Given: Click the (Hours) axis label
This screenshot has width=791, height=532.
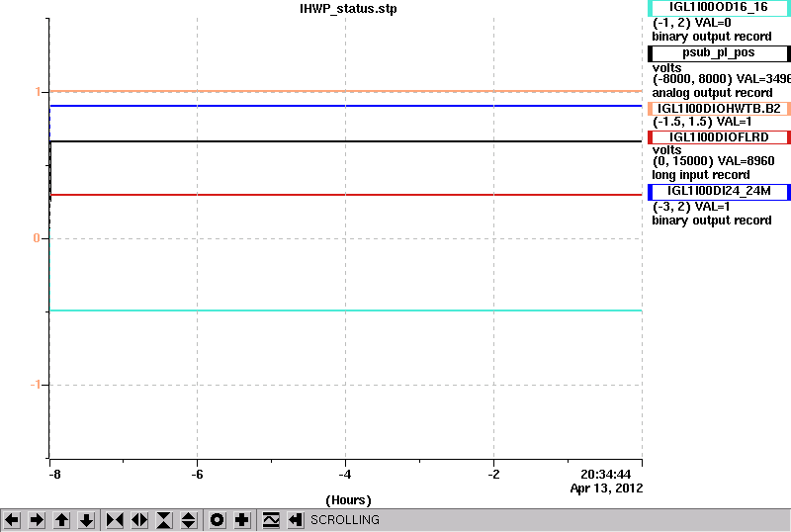Looking at the screenshot, I should (x=348, y=500).
